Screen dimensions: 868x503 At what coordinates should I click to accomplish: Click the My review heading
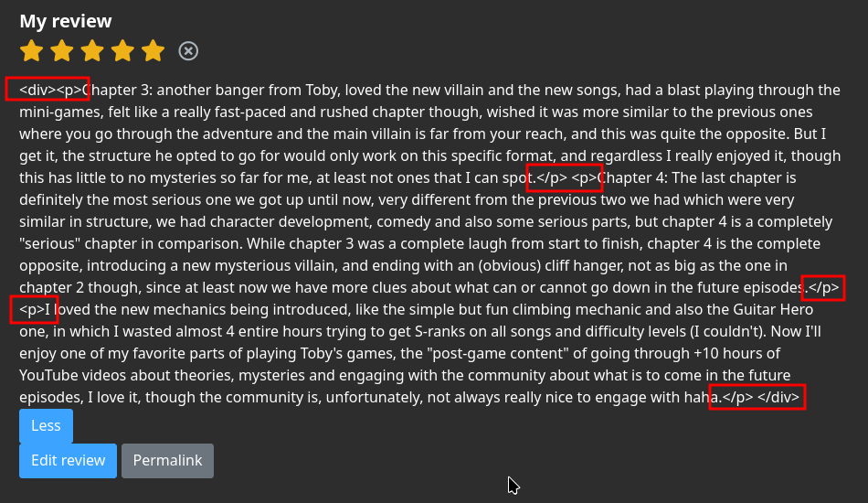(65, 21)
